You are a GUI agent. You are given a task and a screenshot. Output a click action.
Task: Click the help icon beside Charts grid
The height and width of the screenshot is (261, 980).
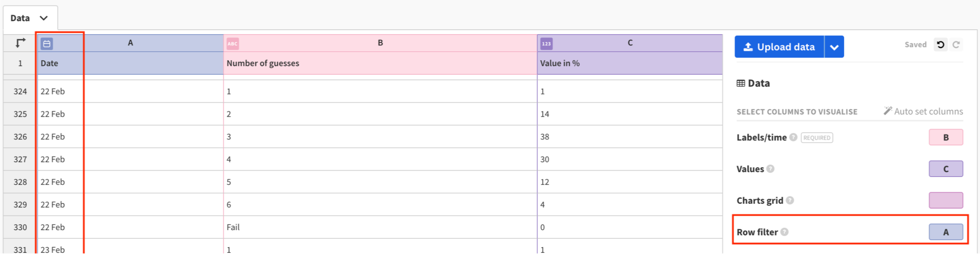(790, 200)
